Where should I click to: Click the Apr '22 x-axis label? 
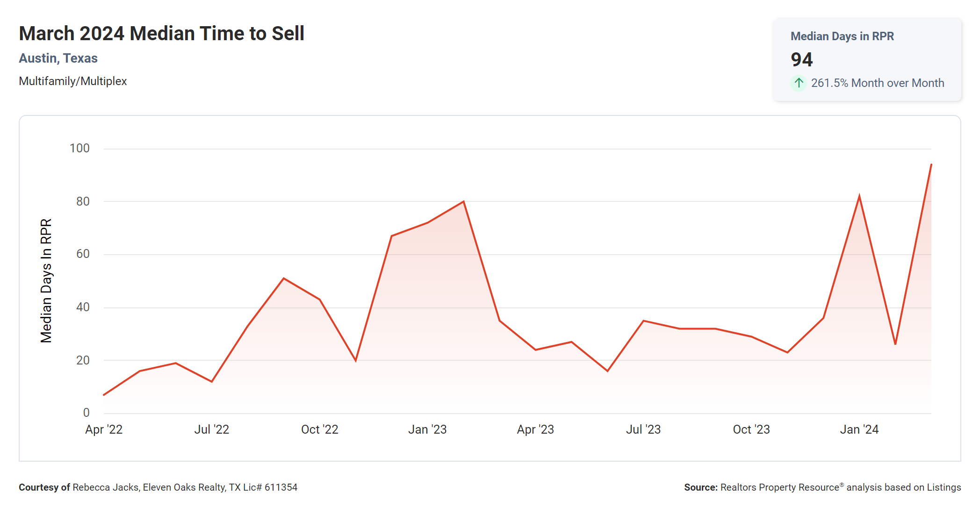coord(104,429)
